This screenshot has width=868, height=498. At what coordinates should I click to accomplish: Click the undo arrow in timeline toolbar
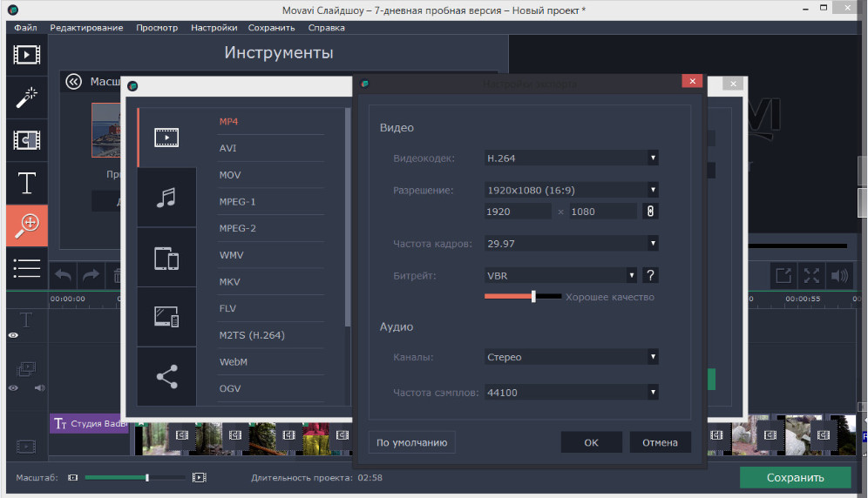[63, 275]
